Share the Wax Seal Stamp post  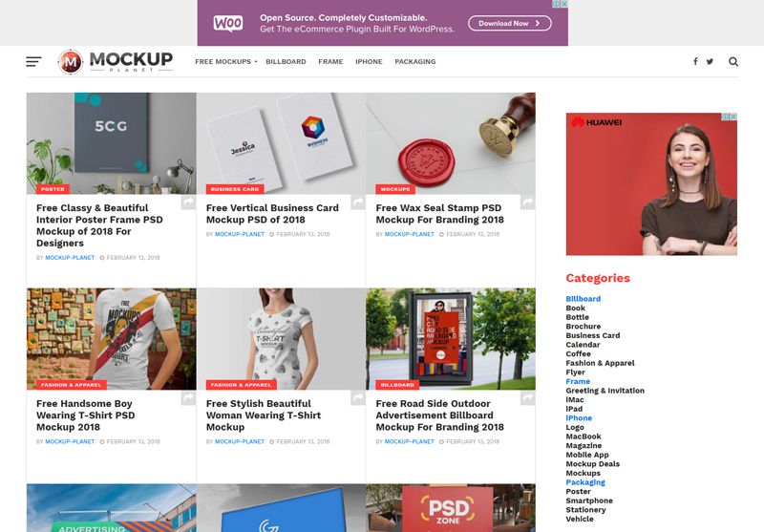[x=528, y=202]
